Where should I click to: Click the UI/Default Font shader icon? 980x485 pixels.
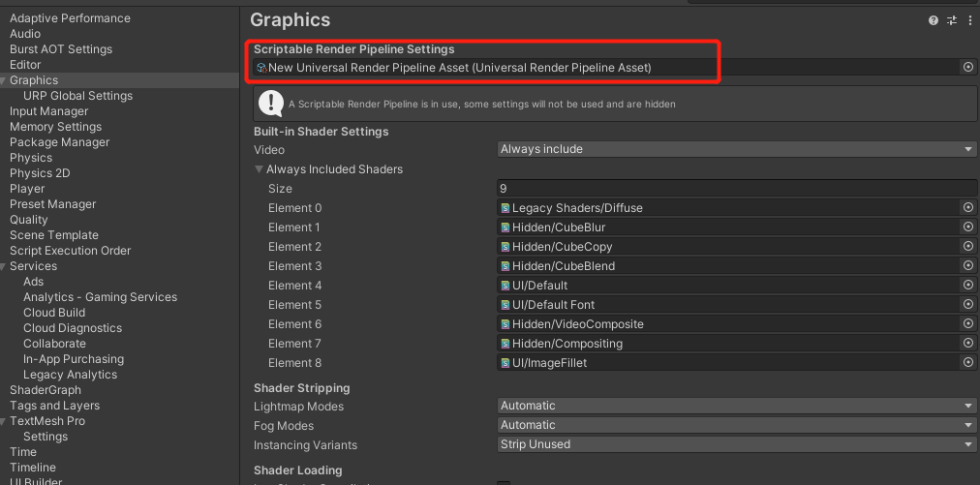(505, 305)
